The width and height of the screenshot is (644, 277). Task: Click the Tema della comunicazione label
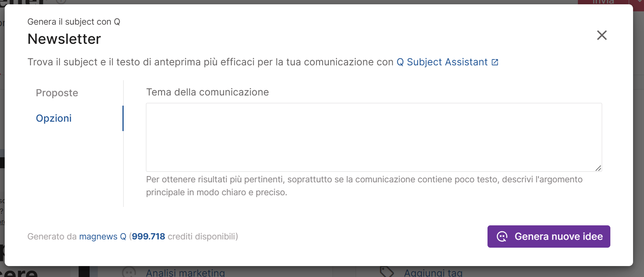point(207,92)
